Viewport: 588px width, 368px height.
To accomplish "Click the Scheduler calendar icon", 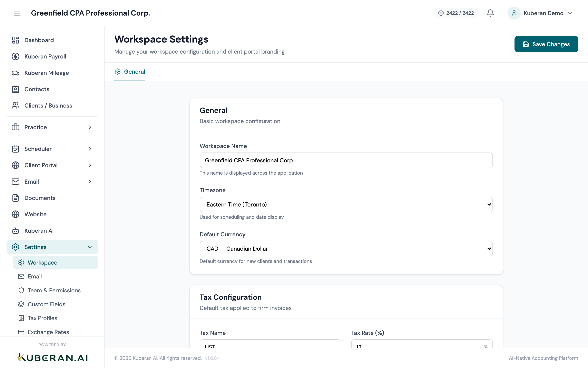I will click(16, 149).
